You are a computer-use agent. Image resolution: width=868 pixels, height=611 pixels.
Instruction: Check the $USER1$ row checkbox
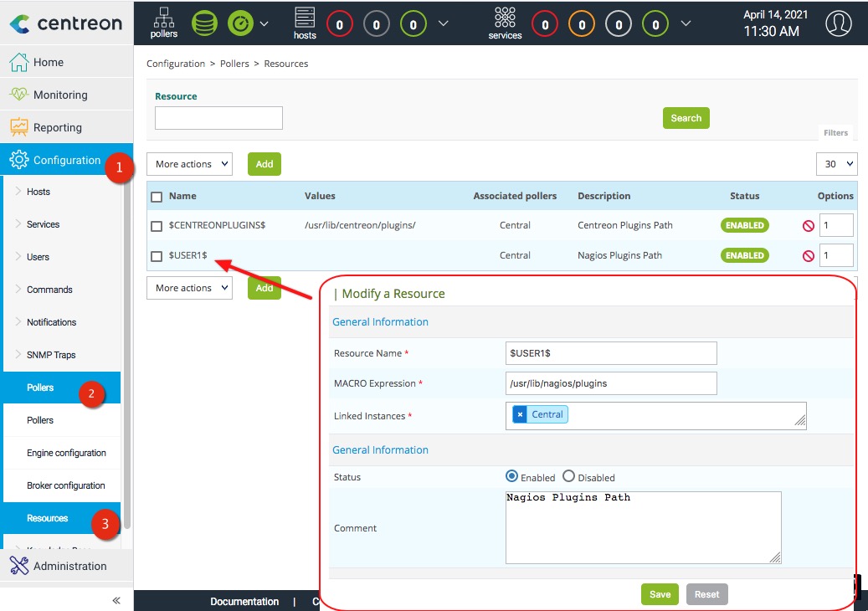(x=157, y=256)
